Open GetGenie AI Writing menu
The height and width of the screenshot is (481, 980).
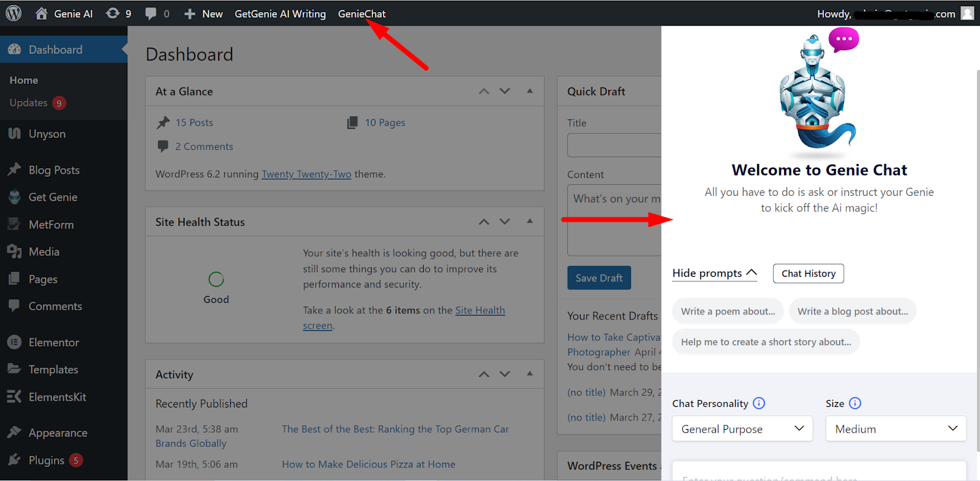280,13
